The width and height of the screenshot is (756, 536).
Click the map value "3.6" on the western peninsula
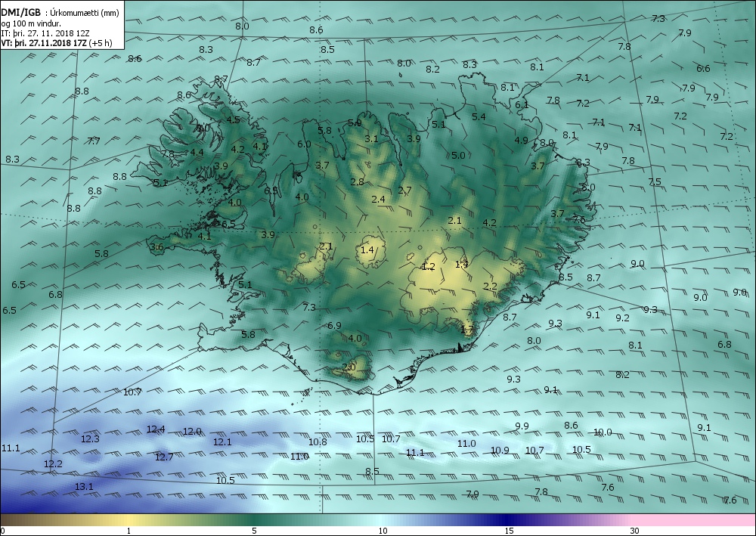[156, 247]
